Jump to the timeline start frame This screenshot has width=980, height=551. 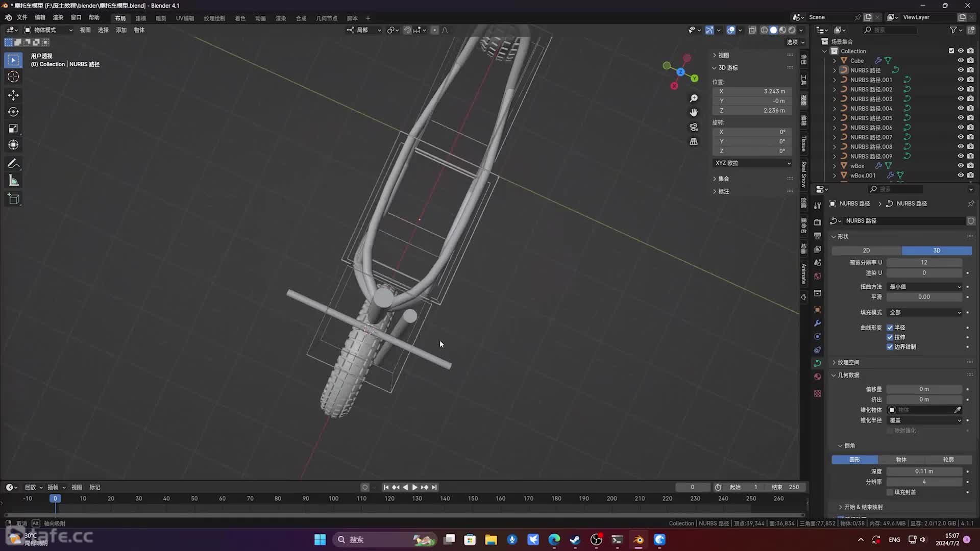[386, 487]
